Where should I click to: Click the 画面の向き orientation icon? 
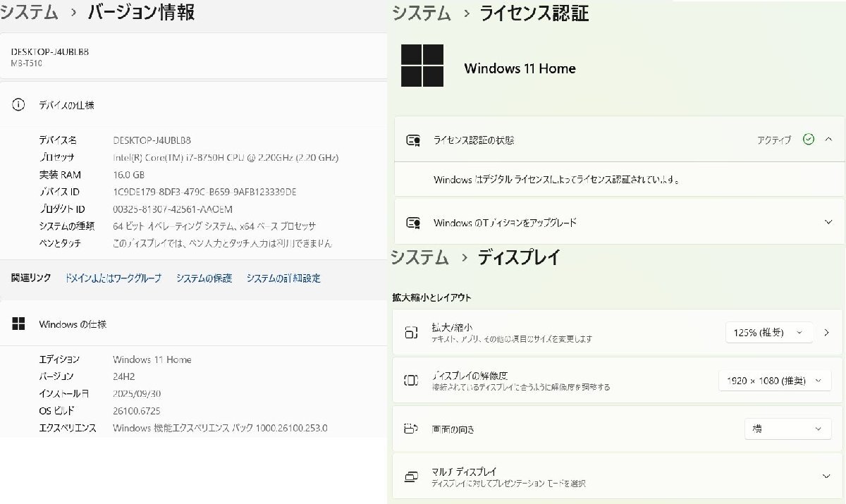coord(411,429)
